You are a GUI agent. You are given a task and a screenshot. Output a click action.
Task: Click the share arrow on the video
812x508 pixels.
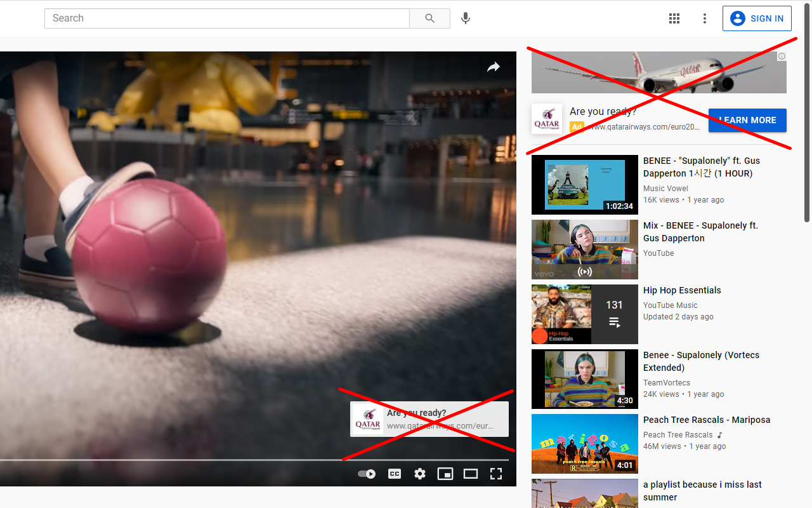(x=494, y=66)
